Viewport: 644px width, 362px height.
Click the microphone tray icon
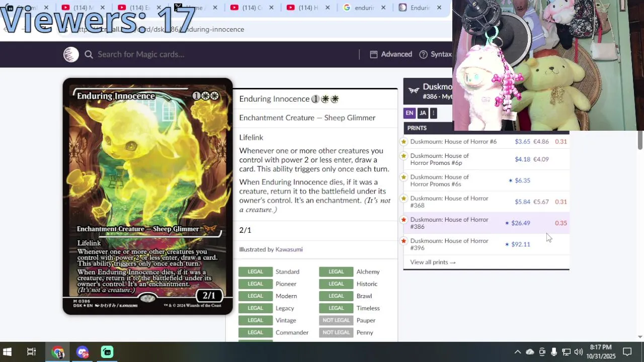pos(554,352)
